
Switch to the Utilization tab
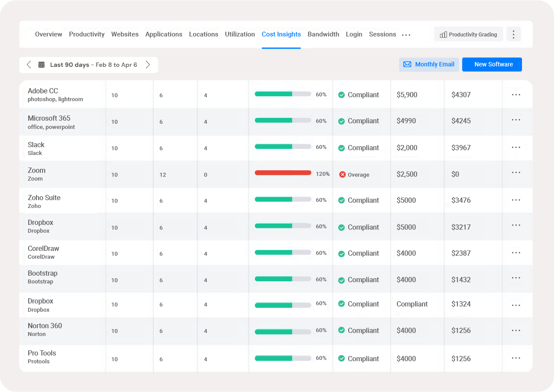240,34
